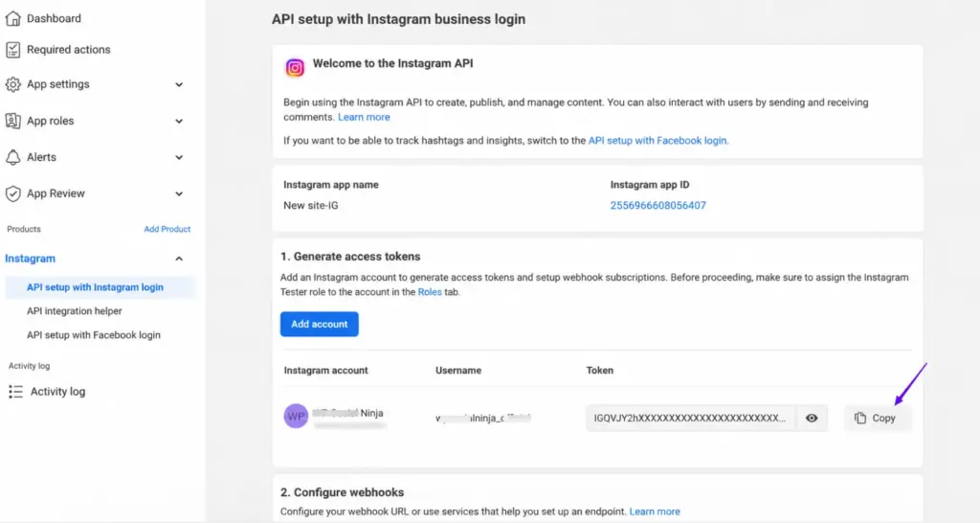Collapse the Instagram product section chevron

tap(179, 259)
